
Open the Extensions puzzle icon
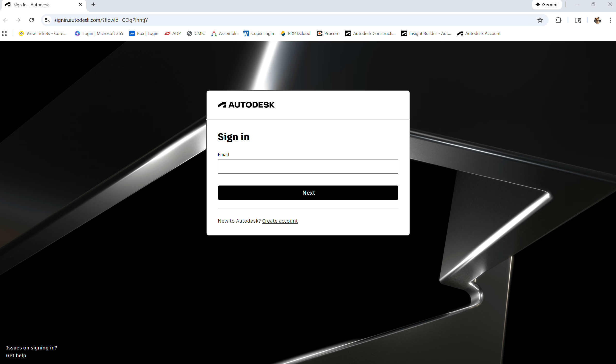tap(558, 20)
